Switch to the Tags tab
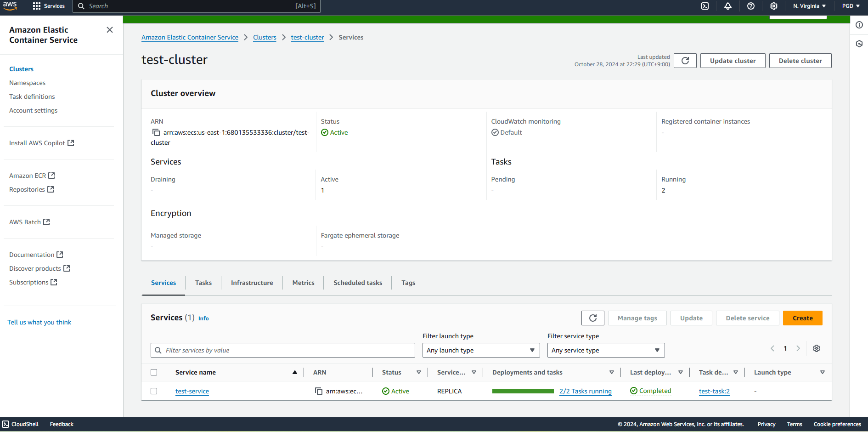868x432 pixels. point(408,283)
